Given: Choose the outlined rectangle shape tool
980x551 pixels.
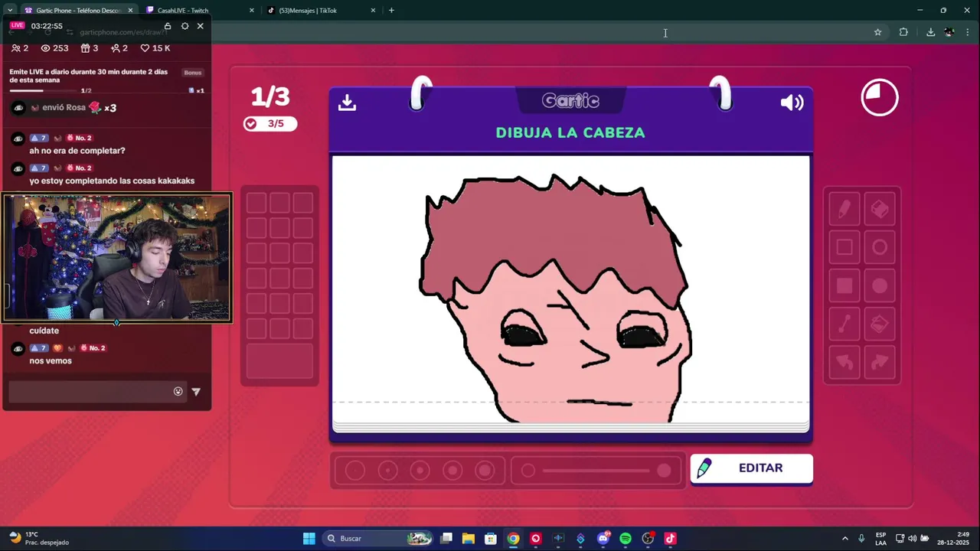Looking at the screenshot, I should tap(844, 247).
